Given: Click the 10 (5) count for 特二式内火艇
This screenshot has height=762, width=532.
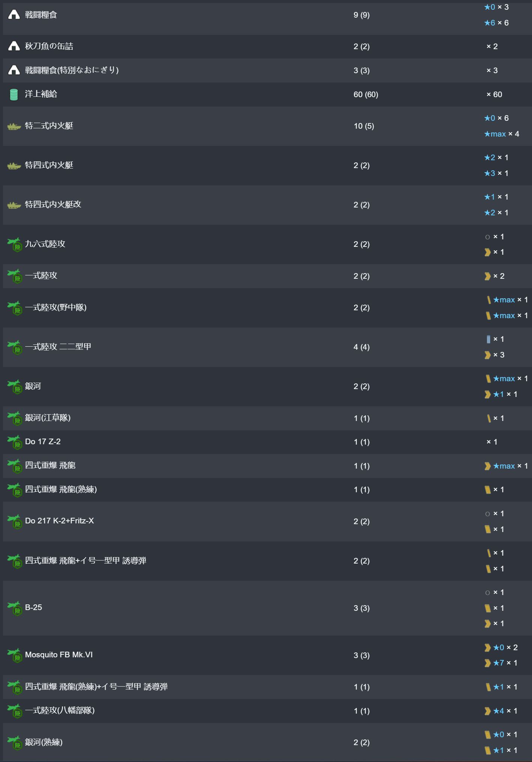Looking at the screenshot, I should [364, 126].
